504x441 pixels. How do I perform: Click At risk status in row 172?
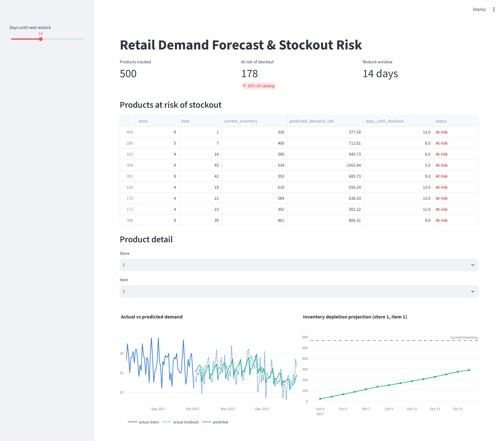tap(456, 209)
